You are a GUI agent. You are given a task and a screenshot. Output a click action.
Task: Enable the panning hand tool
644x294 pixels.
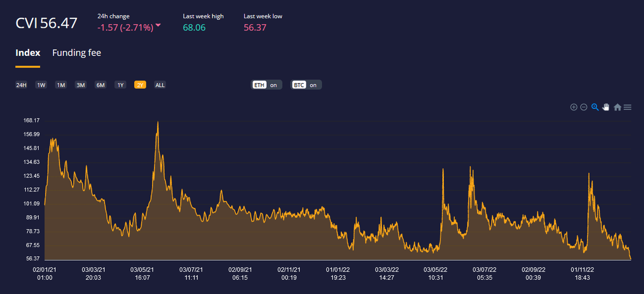coord(606,107)
